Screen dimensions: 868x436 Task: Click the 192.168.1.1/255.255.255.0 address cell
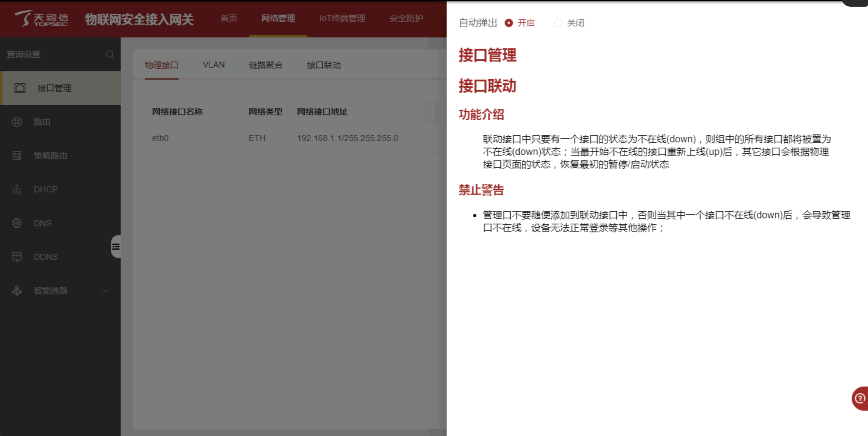pyautogui.click(x=347, y=138)
